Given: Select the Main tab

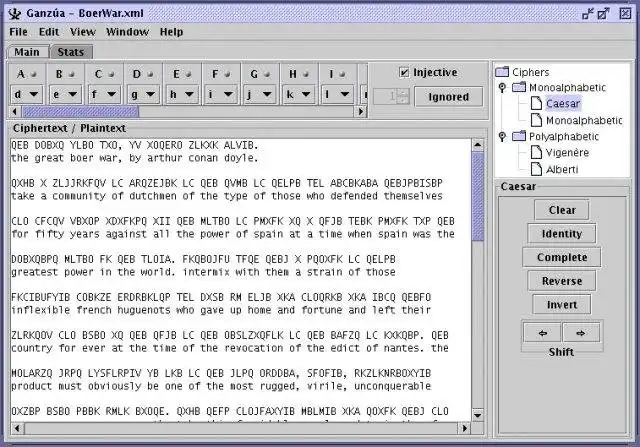Looking at the screenshot, I should [27, 52].
